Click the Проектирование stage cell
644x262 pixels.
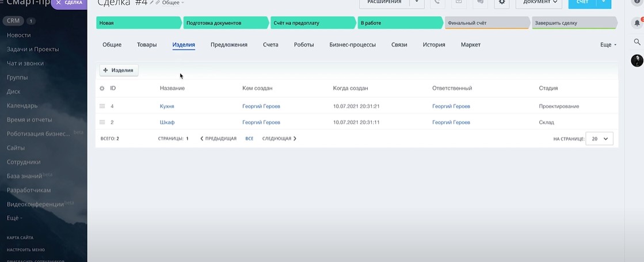(559, 107)
